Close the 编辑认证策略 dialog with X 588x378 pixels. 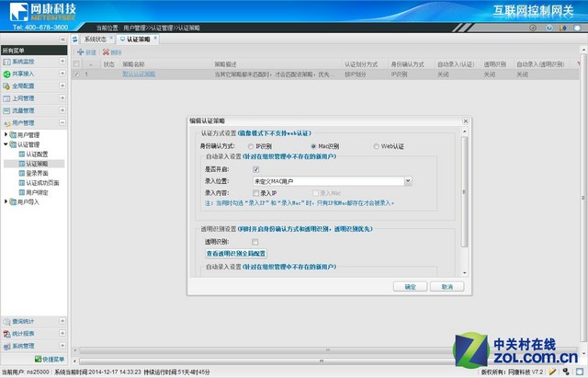(x=466, y=120)
